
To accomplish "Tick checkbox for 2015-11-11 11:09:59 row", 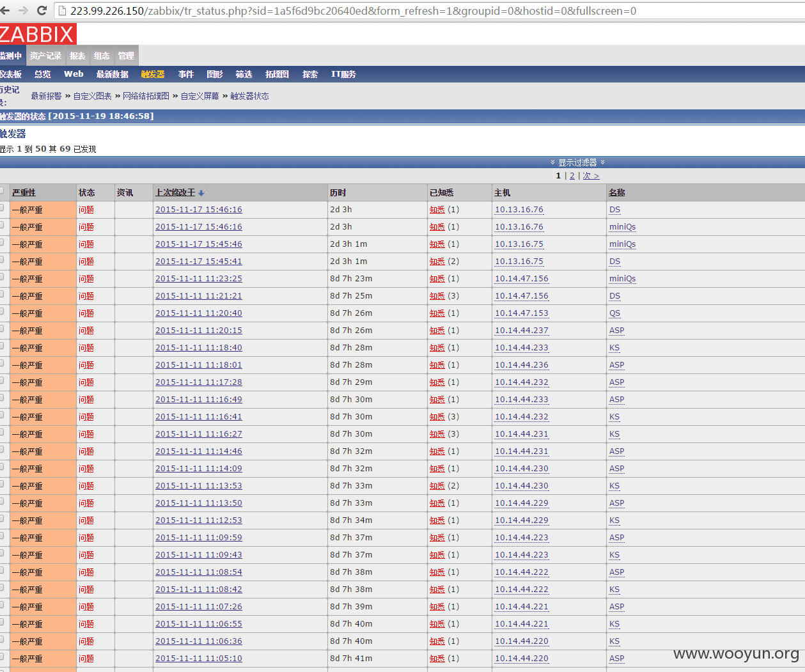I will (x=3, y=536).
